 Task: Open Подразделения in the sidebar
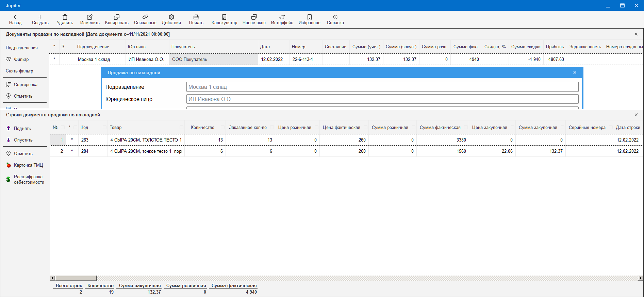pos(22,48)
